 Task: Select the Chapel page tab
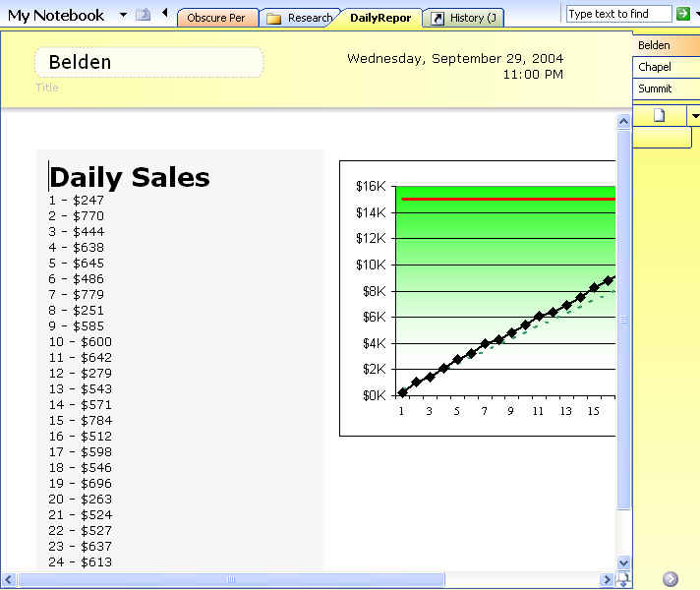pos(666,67)
